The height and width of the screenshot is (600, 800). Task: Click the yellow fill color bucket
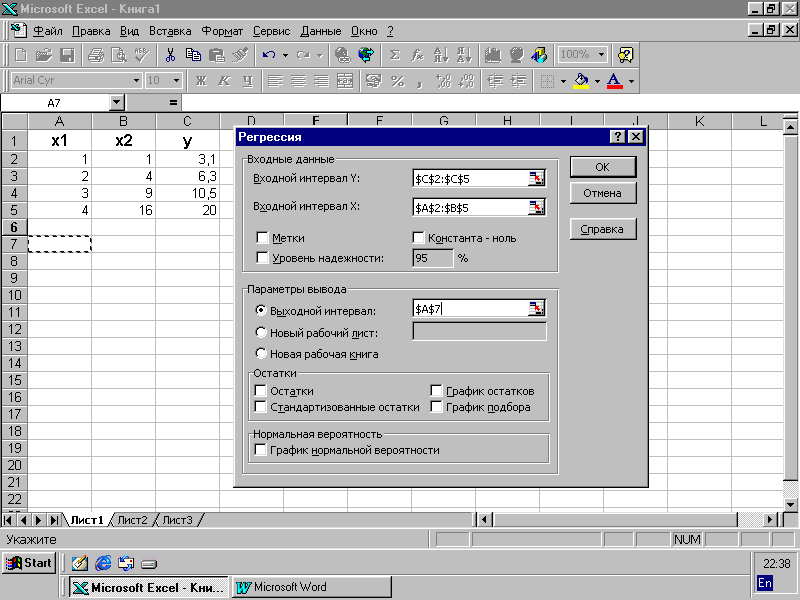pos(580,80)
